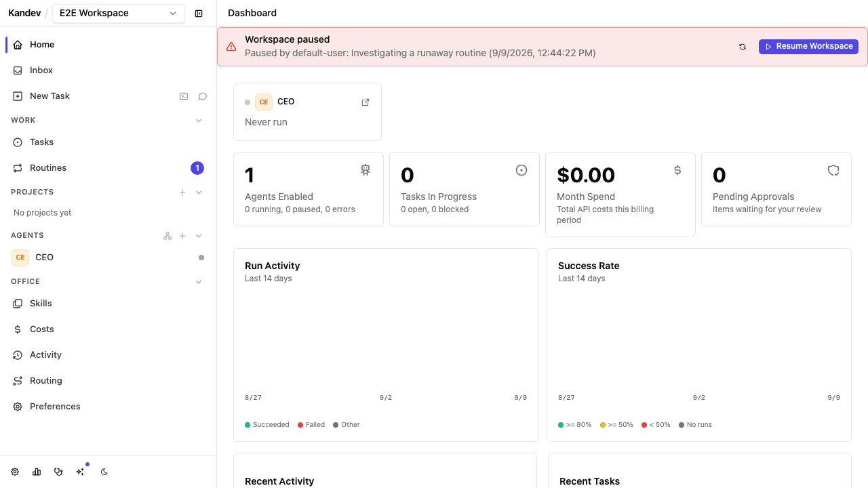Collapse the Office section chevron
The image size is (868, 488).
[199, 282]
